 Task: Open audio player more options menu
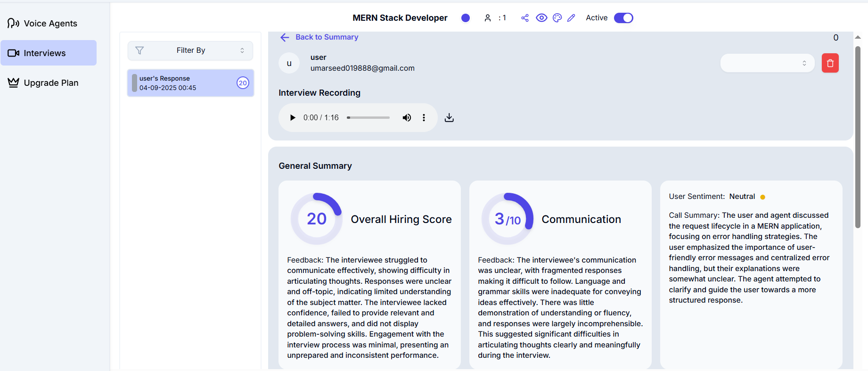tap(424, 118)
